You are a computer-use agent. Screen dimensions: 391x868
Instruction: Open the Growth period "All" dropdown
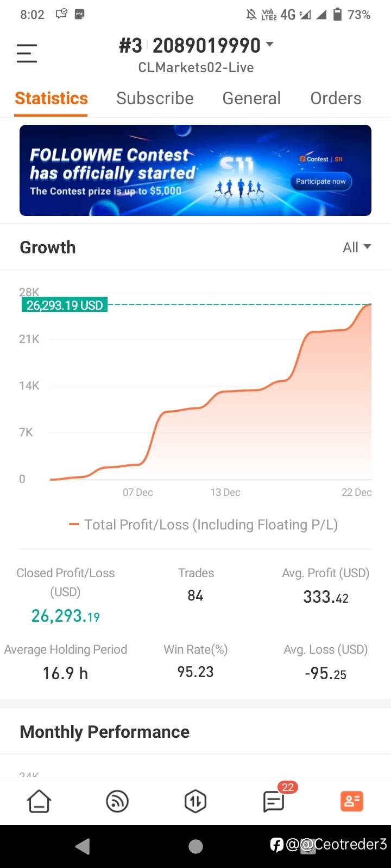357,247
